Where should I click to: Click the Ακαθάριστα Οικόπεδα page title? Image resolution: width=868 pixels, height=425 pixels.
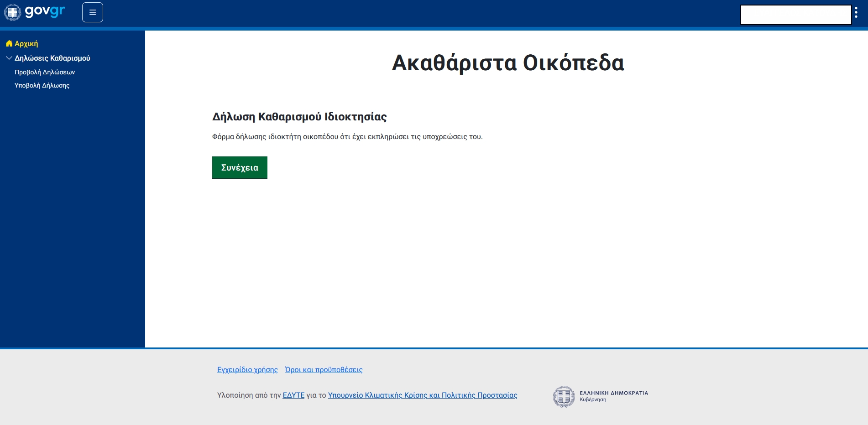click(508, 63)
